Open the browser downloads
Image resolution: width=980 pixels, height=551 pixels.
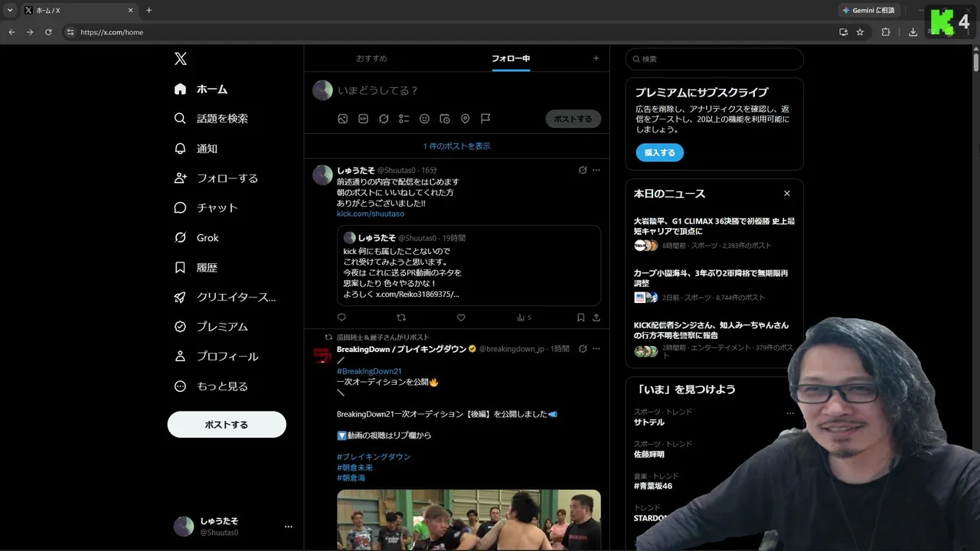click(913, 32)
